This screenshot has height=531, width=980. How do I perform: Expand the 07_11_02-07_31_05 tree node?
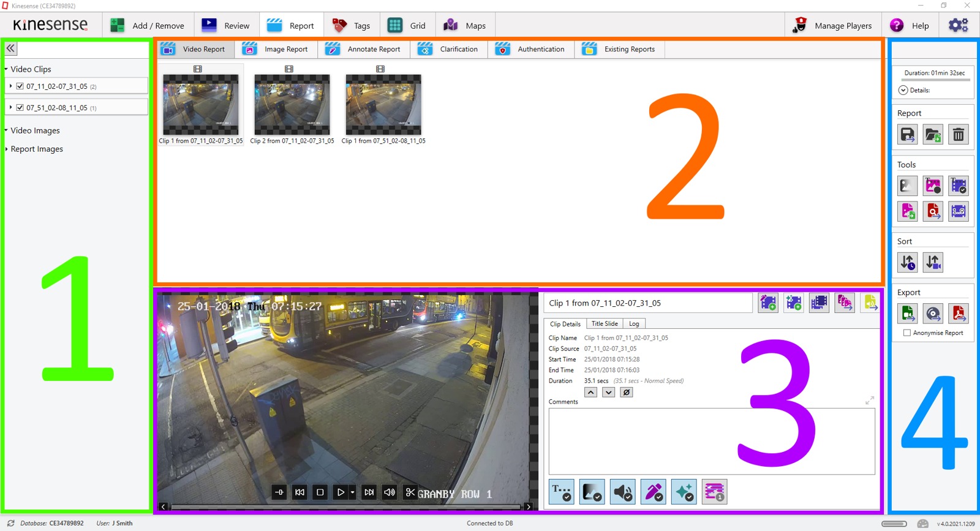coord(11,86)
